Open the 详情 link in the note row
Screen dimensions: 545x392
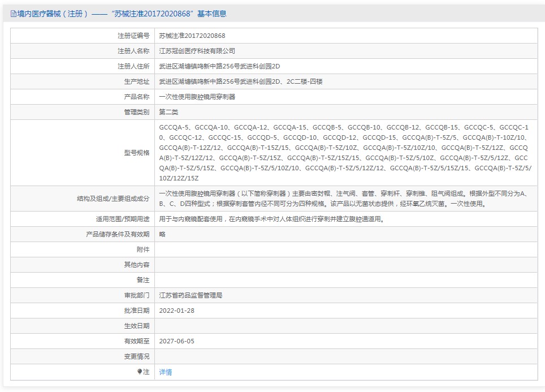tap(165, 372)
